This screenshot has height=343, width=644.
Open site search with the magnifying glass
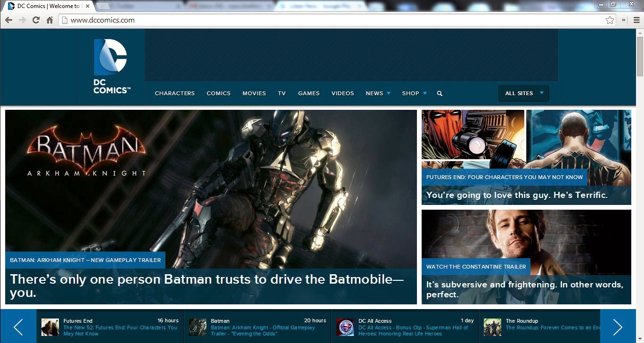click(440, 93)
